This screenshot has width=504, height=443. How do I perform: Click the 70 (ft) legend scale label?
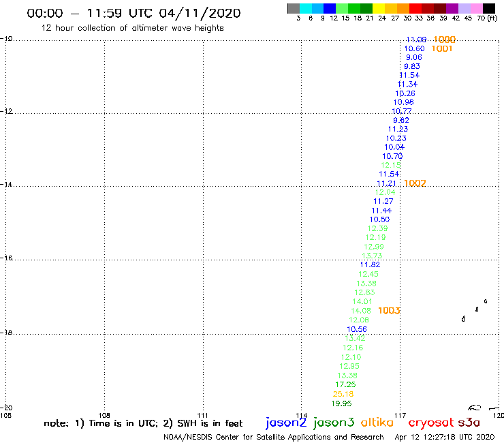[x=487, y=18]
